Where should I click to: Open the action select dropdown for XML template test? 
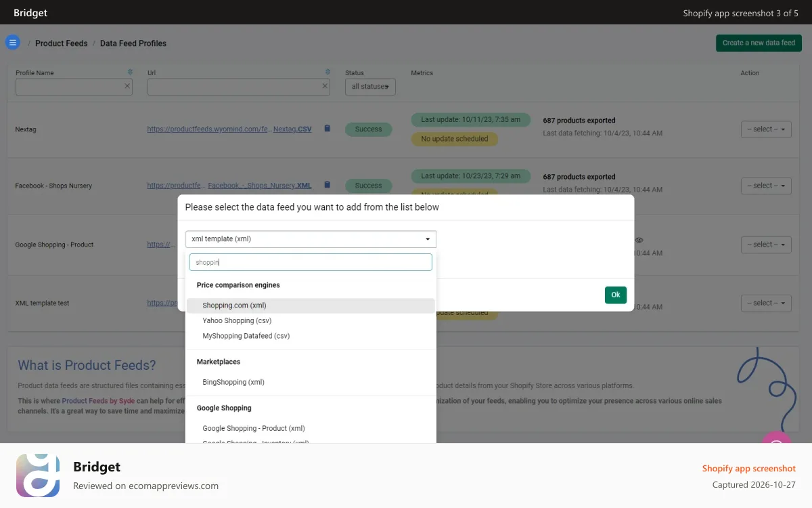coord(766,303)
